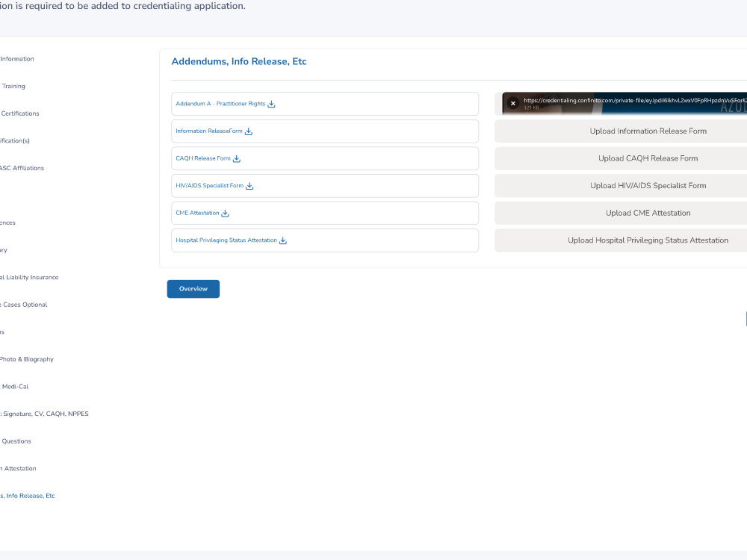
Task: Click Upload HIV/AIDS Specialist Form button
Action: 621,186
